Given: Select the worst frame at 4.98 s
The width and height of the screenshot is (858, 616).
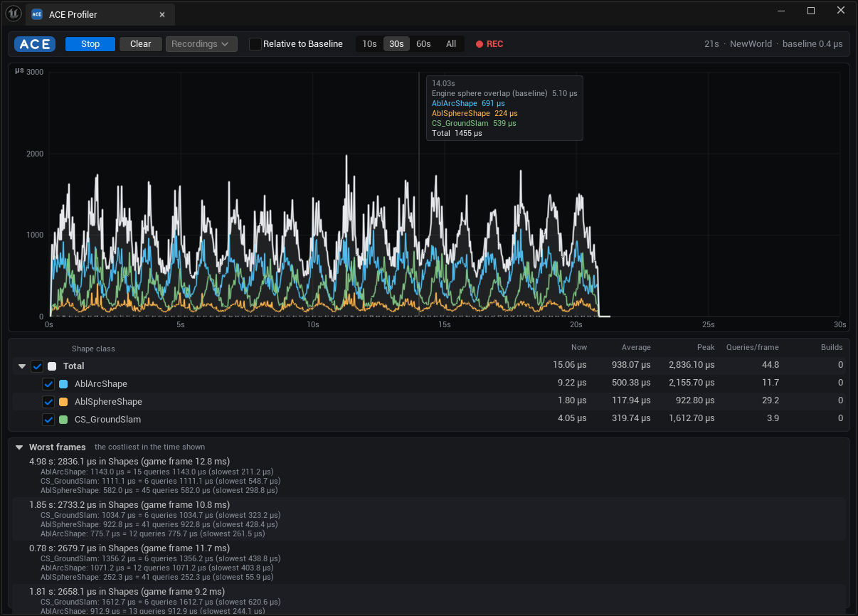Looking at the screenshot, I should 429,475.
